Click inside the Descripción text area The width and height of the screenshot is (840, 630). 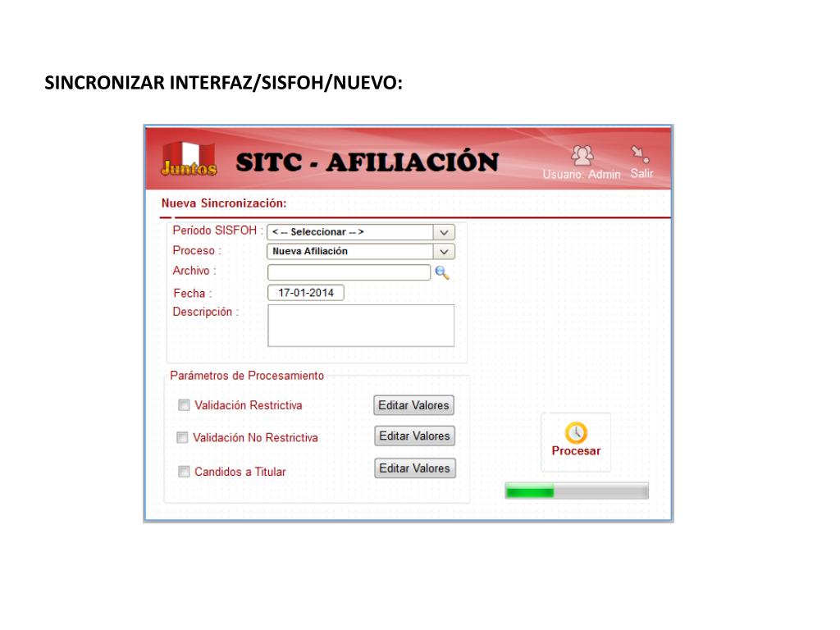[361, 326]
